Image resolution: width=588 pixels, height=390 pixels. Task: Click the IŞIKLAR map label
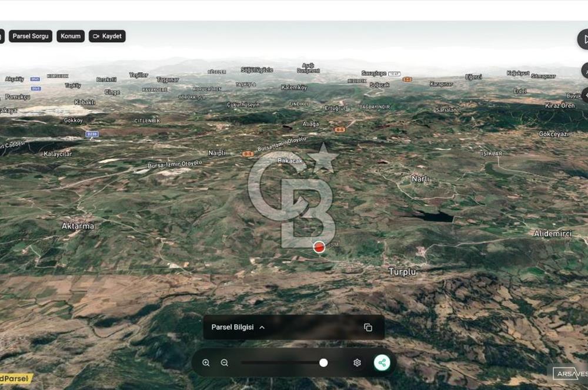[492, 154]
